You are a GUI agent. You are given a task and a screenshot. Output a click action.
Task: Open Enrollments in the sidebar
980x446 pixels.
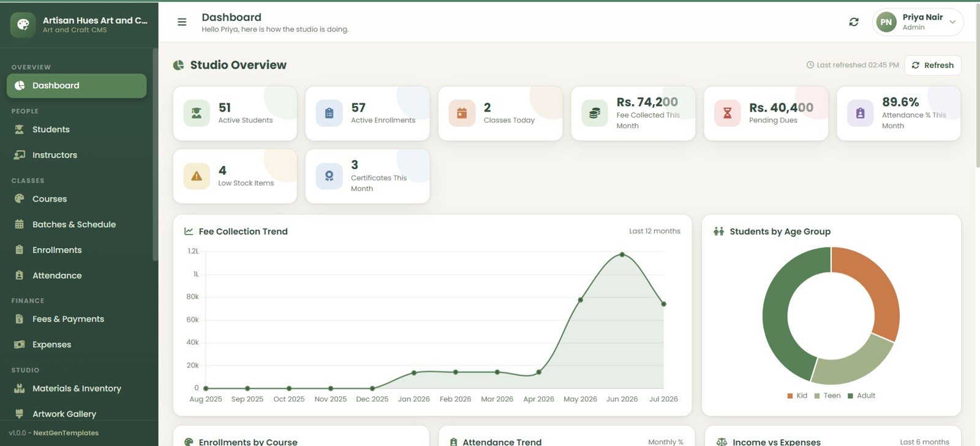(77, 250)
